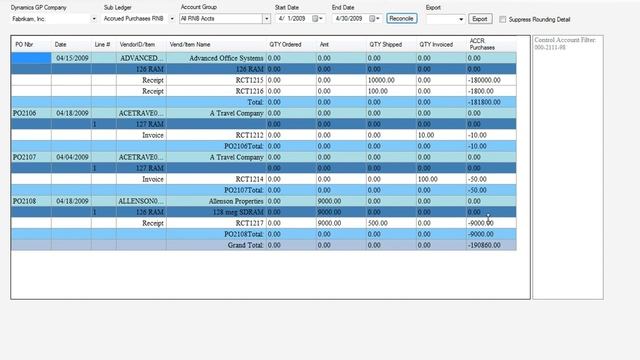
Task: Click the 100.00 QTY Invoiced value for RCT1214
Action: [x=441, y=180]
